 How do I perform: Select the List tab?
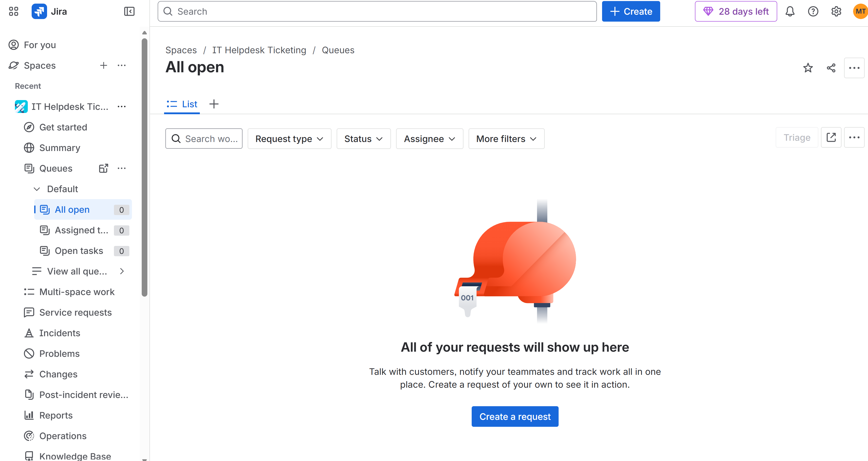tap(182, 104)
